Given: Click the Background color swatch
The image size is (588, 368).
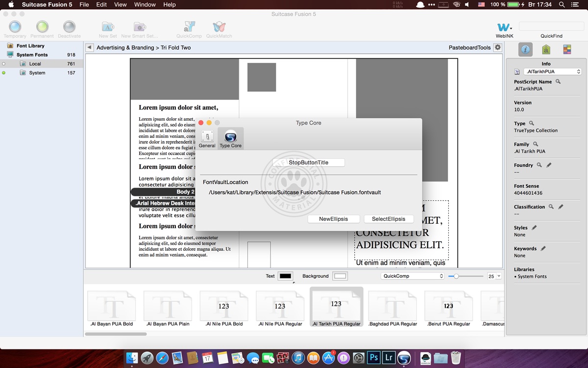Looking at the screenshot, I should pyautogui.click(x=340, y=276).
